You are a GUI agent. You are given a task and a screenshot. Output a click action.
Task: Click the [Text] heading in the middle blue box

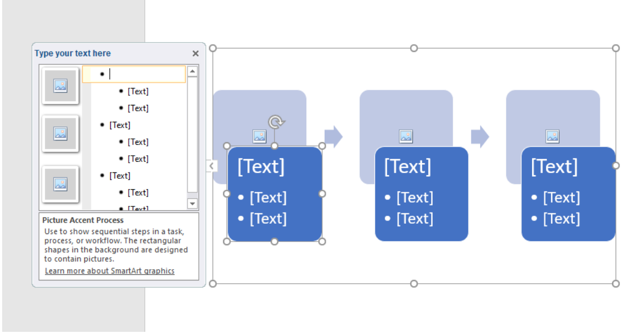tap(407, 167)
